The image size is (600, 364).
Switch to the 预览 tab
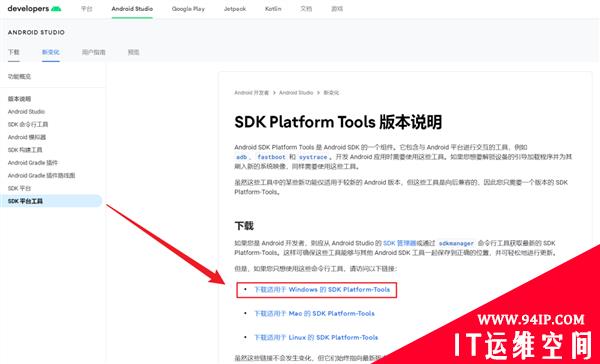point(133,52)
